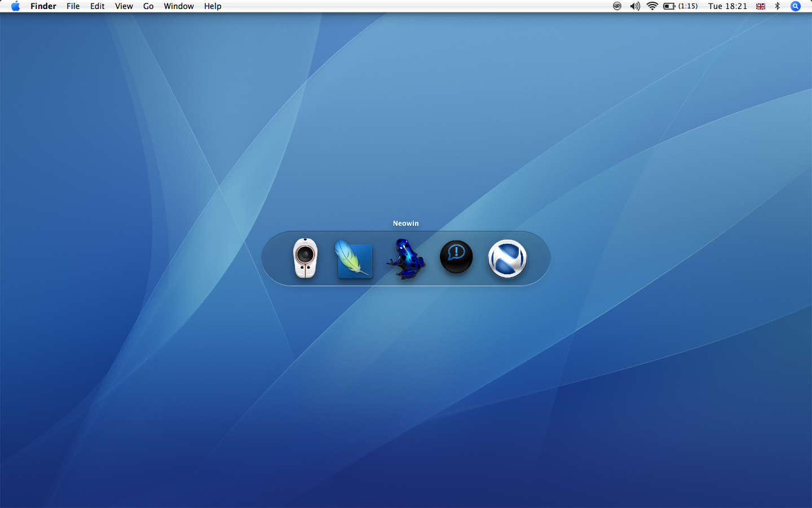Viewport: 812px width, 508px height.
Task: Open the Help menu
Action: 213,6
